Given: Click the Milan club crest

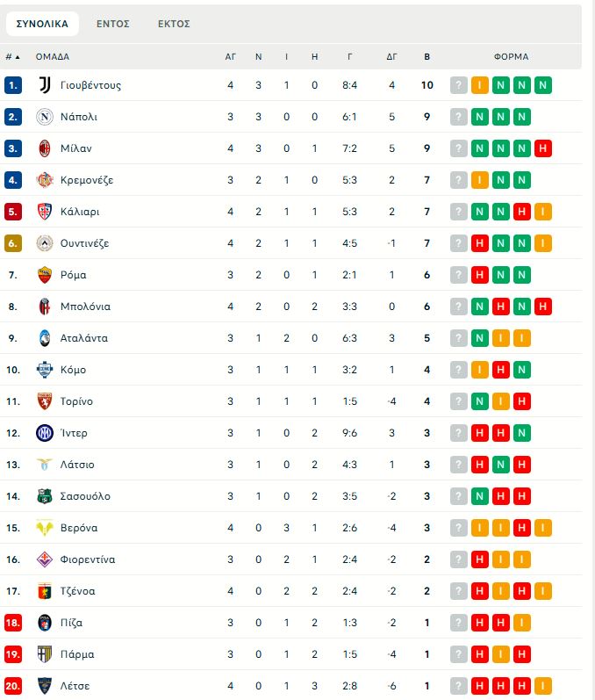Looking at the screenshot, I should 45,148.
